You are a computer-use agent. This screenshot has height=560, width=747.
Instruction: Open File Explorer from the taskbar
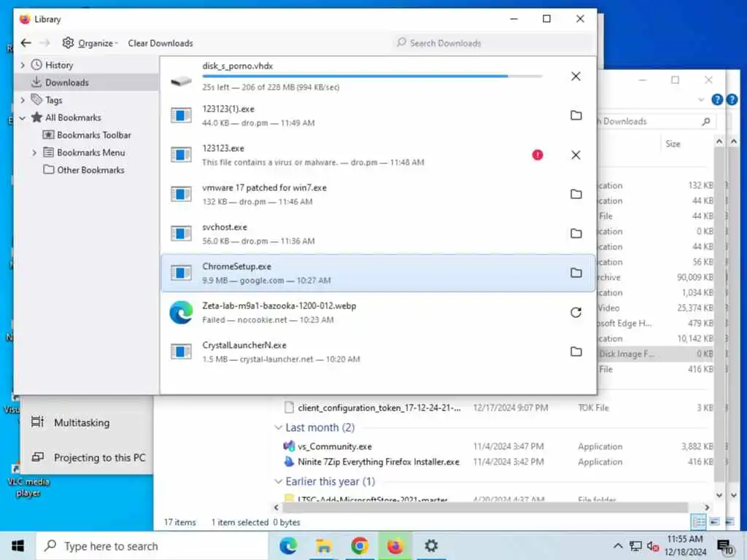point(324,545)
